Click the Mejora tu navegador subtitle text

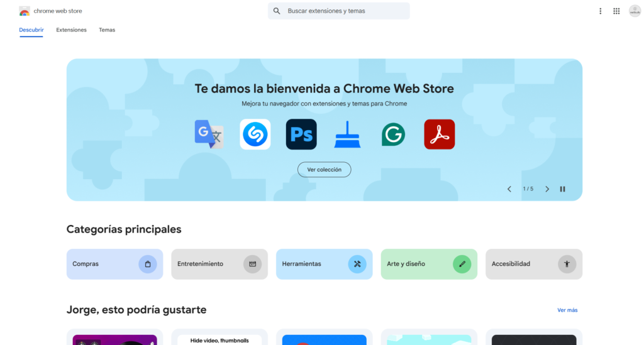(324, 104)
